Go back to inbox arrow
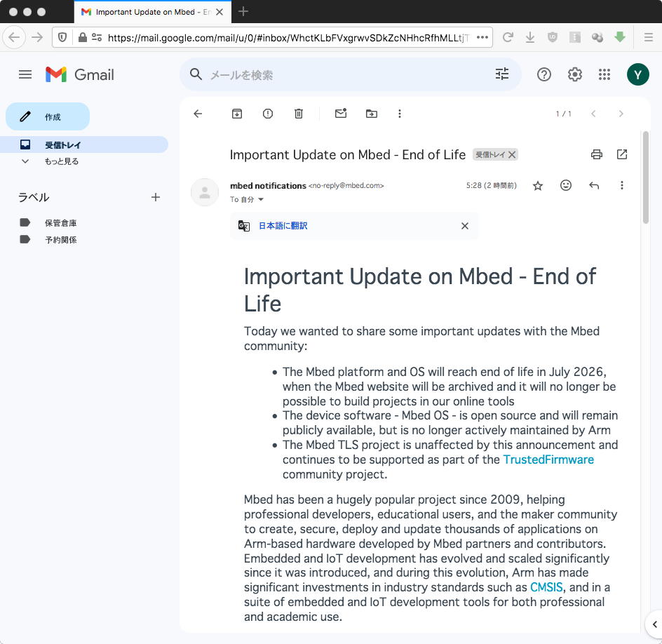The image size is (662, 644). click(x=198, y=114)
